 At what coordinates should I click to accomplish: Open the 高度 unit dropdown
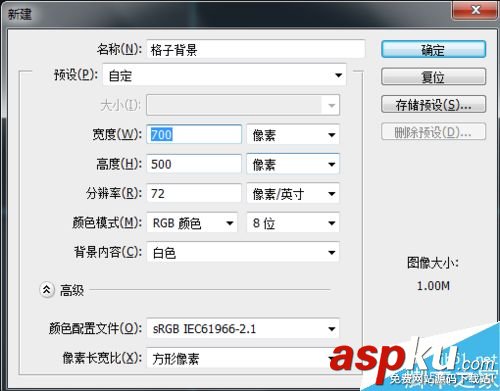click(293, 164)
